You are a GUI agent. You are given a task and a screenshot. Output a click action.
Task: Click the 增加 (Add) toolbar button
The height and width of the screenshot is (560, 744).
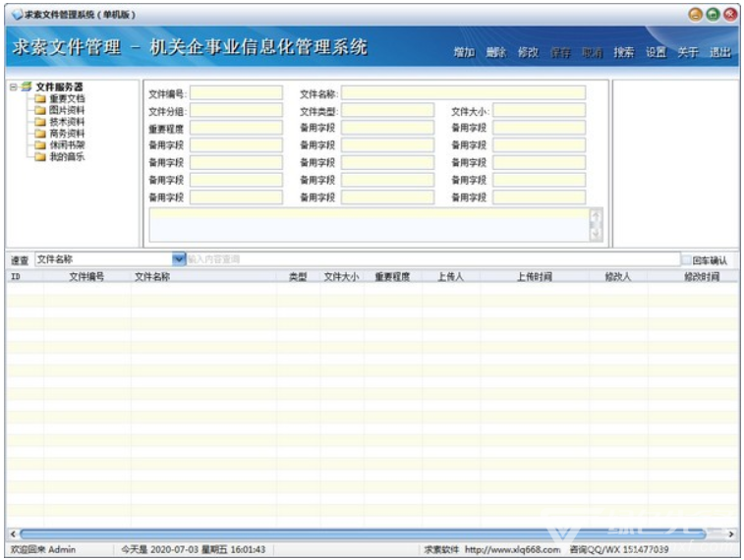[x=464, y=52]
